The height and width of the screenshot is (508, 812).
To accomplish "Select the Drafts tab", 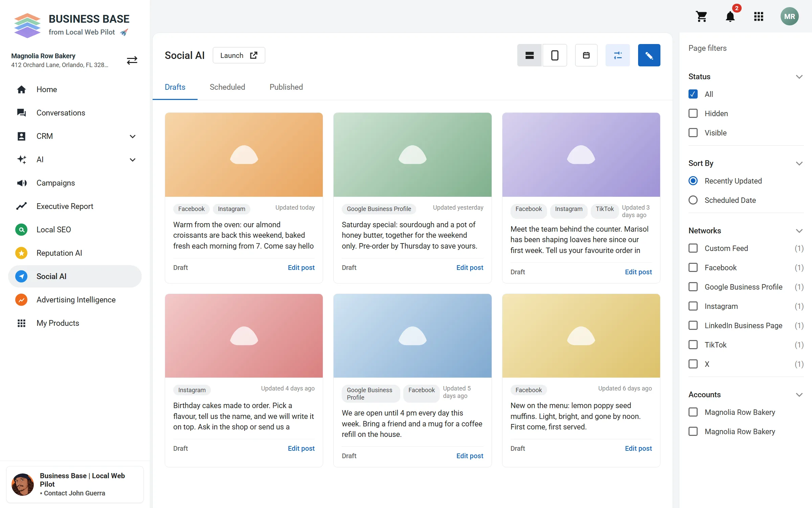I will (175, 87).
